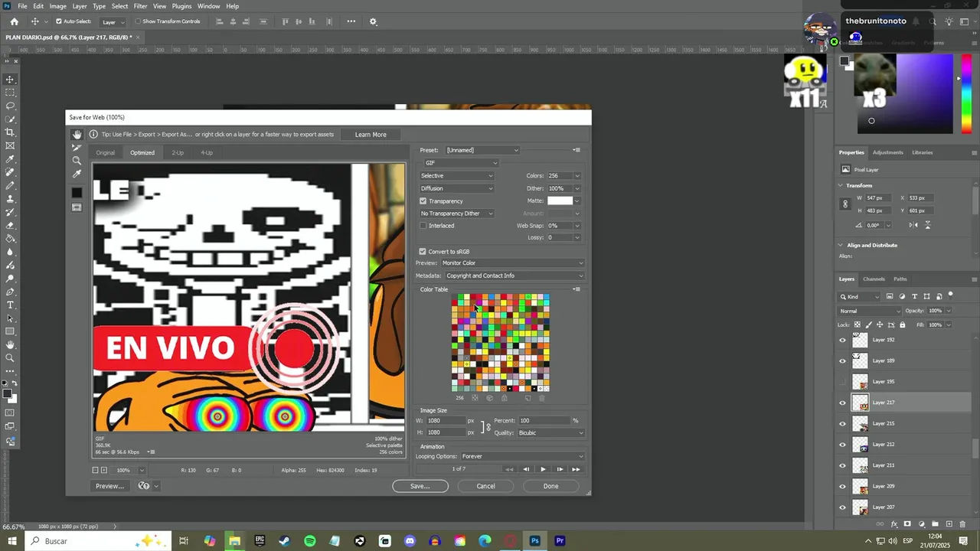Click the add layer mask icon
The image size is (980, 551).
[907, 524]
